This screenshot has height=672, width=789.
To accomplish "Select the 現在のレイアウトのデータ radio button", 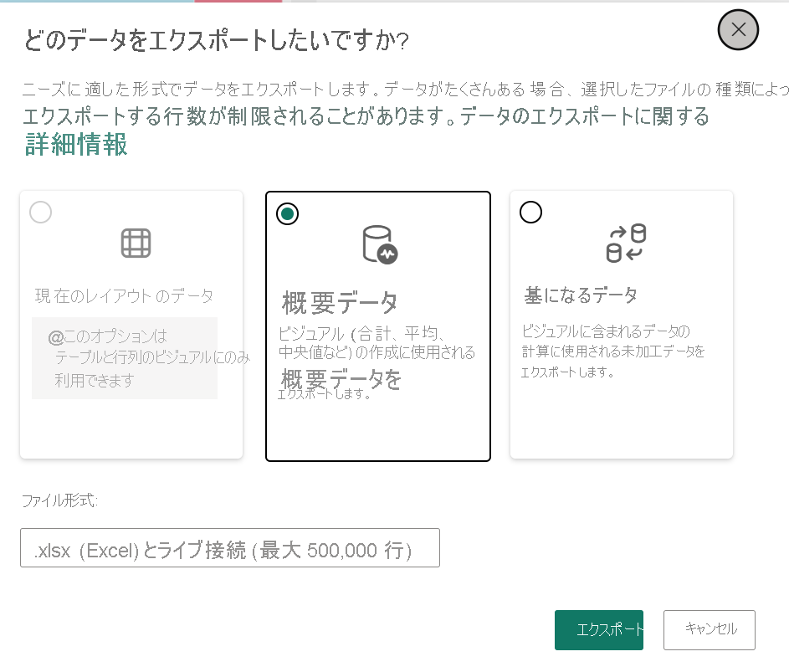I will (x=41, y=213).
